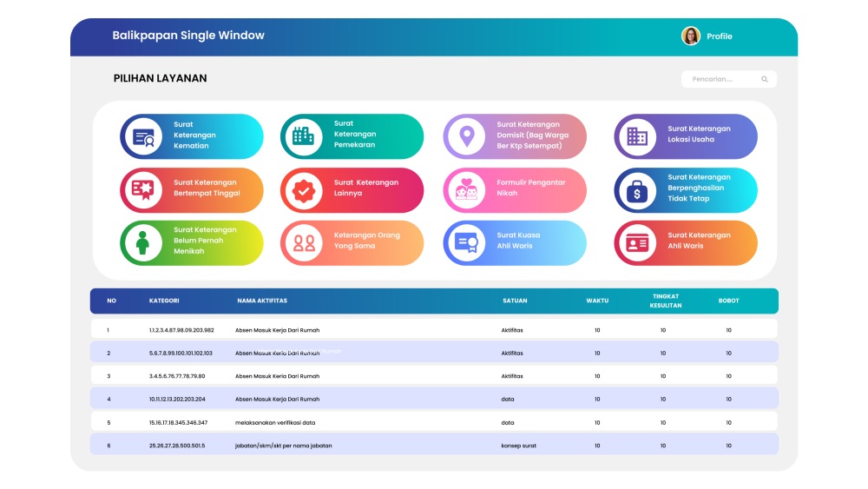The image size is (868, 489).
Task: Select the Surat Keterangan Pemekaran building icon
Action: pos(302,136)
